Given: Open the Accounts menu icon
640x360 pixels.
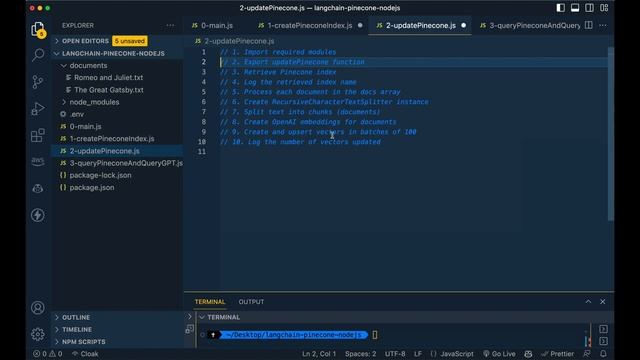Looking at the screenshot, I should [38, 307].
